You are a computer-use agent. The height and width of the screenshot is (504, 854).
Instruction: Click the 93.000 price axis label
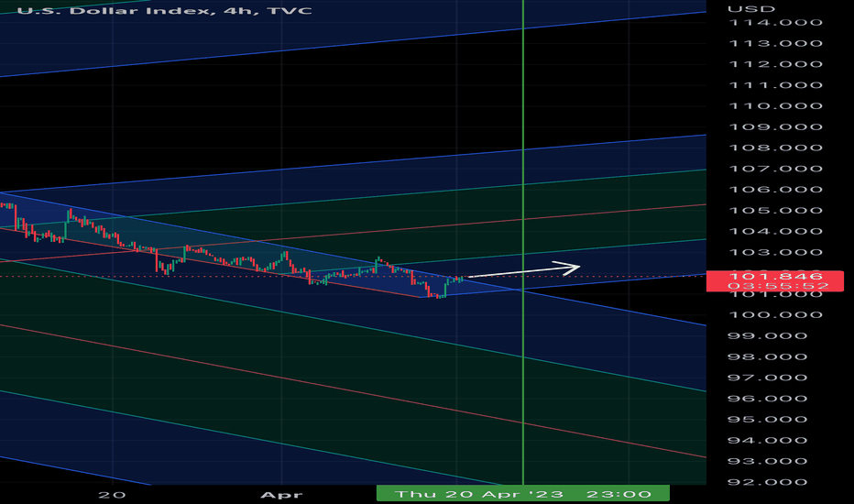point(767,461)
